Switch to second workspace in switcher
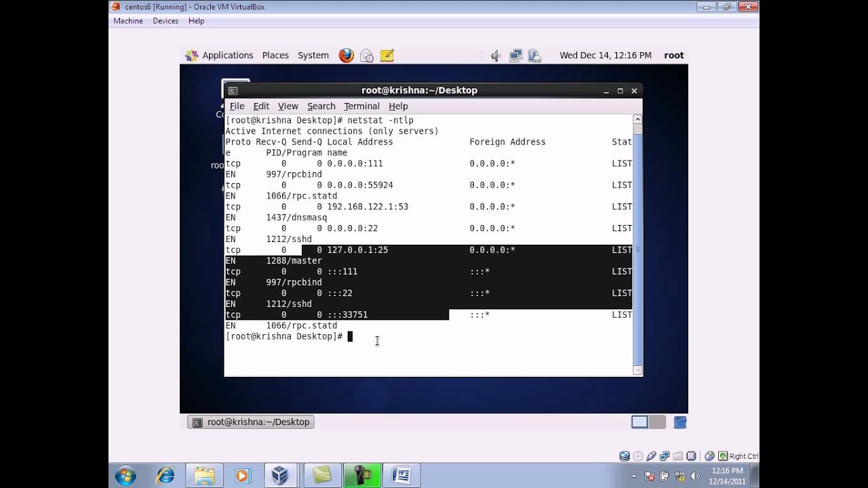This screenshot has width=868, height=488. click(x=657, y=422)
